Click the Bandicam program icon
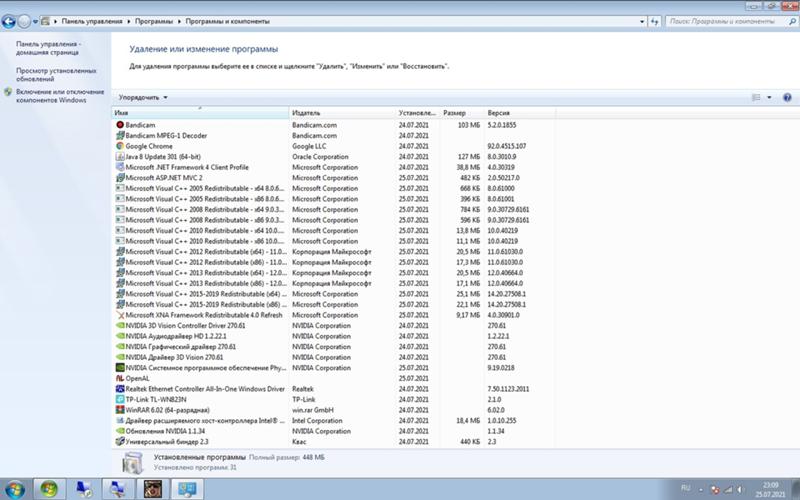800x500 pixels. pyautogui.click(x=120, y=125)
